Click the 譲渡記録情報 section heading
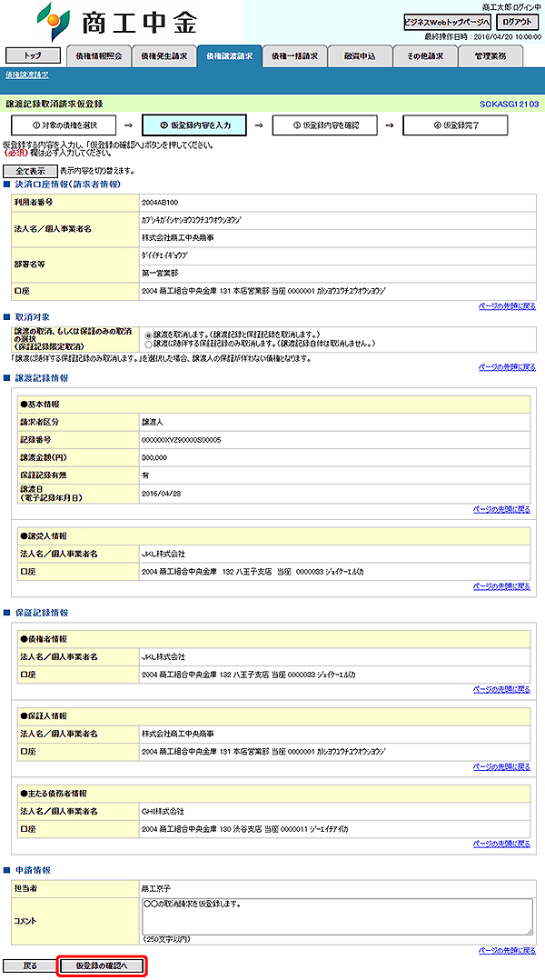This screenshot has height=980, width=545. tap(41, 378)
